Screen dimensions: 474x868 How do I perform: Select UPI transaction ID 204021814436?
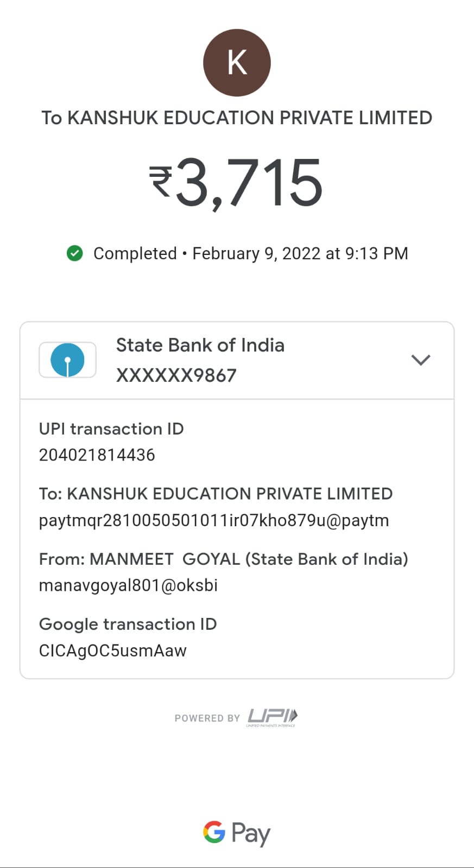[x=97, y=455]
